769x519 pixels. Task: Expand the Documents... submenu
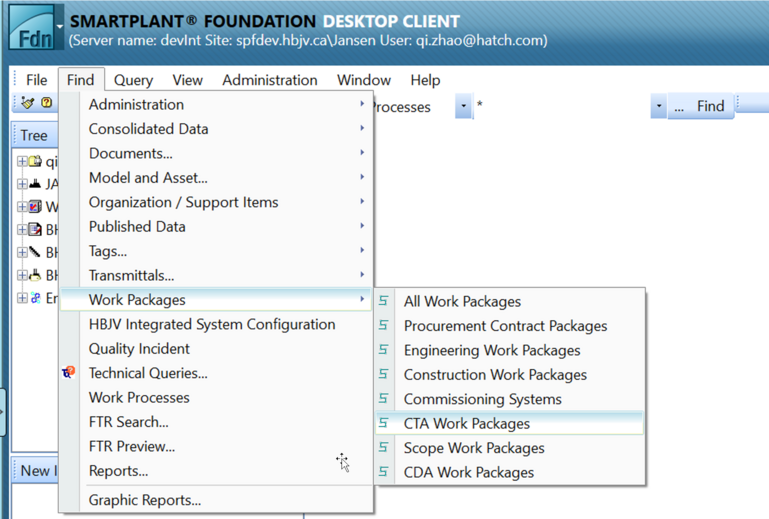pyautogui.click(x=216, y=153)
